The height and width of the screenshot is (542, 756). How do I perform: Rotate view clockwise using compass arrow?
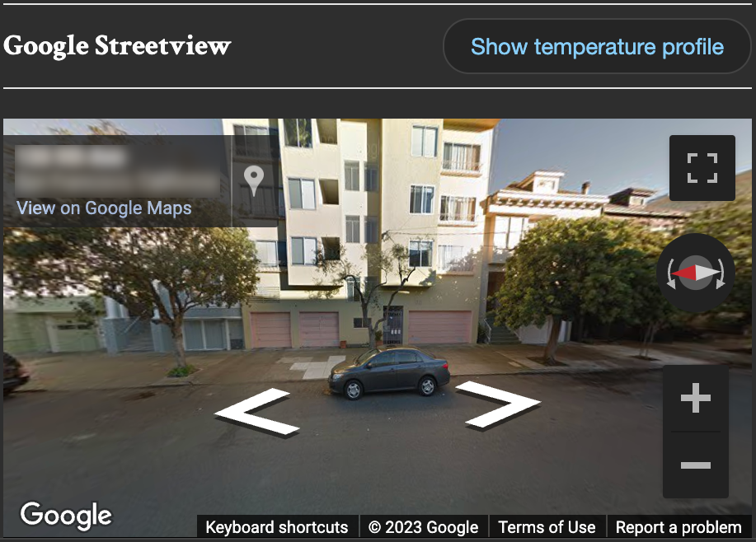click(x=721, y=273)
